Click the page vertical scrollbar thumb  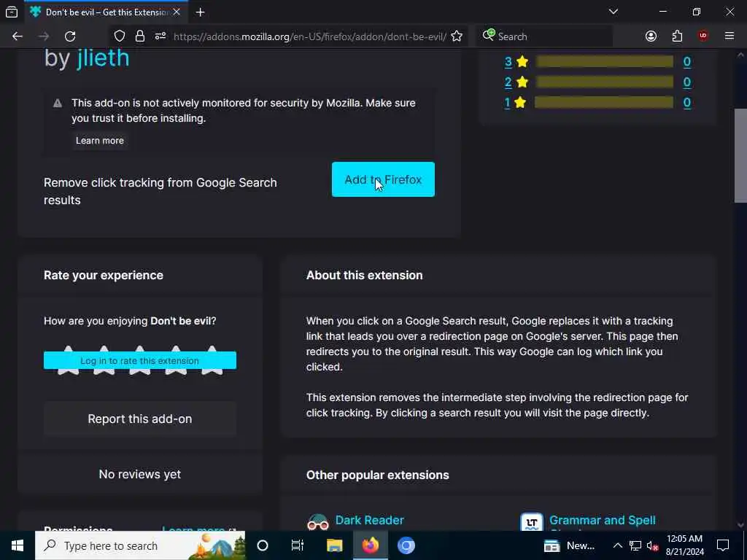[740, 156]
